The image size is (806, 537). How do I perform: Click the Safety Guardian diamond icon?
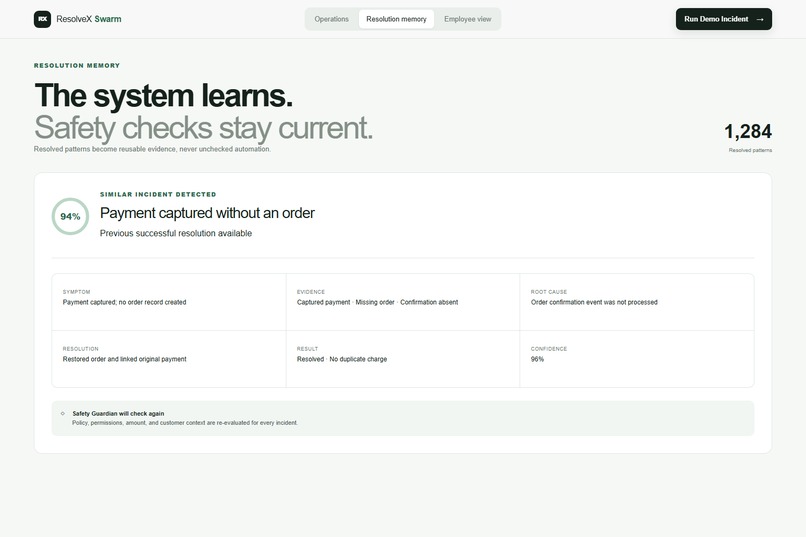[63, 413]
